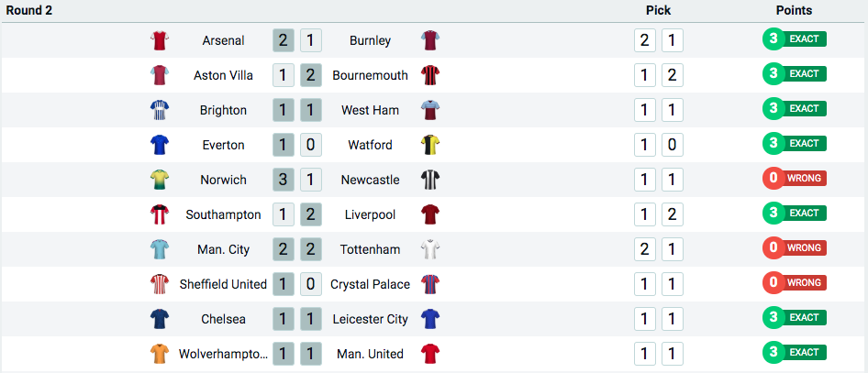Click the Aston Villa team name

click(x=223, y=75)
